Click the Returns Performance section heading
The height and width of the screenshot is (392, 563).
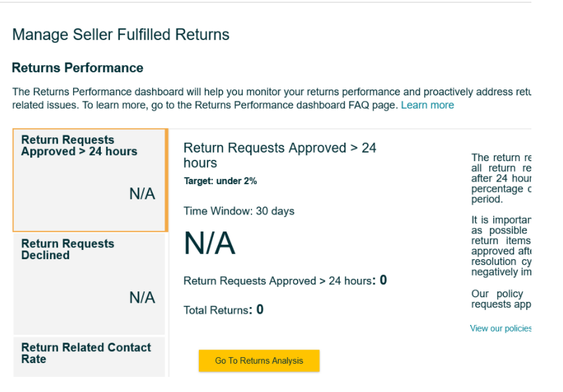[x=78, y=68]
